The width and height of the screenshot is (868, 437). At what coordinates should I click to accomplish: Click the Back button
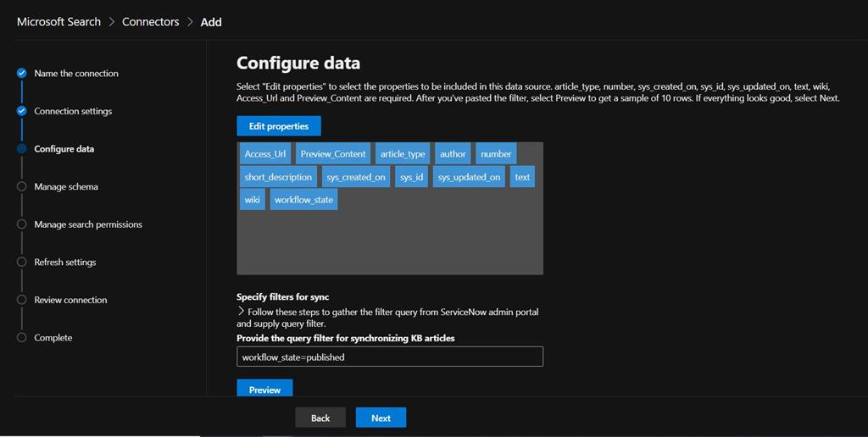pyautogui.click(x=320, y=418)
